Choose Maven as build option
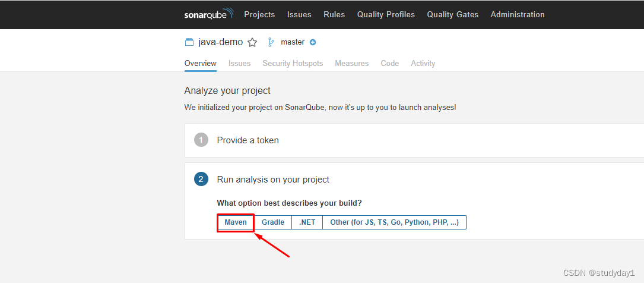The width and height of the screenshot is (644, 283). [x=236, y=222]
